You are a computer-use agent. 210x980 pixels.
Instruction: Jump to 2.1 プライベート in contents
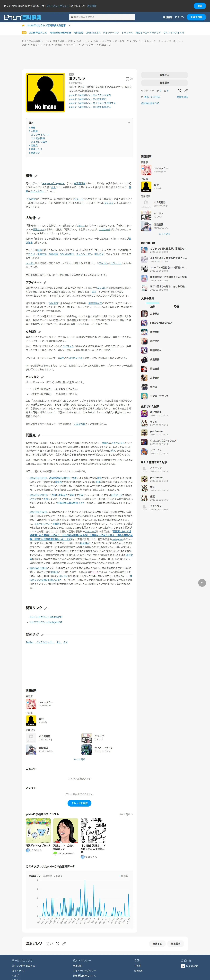[x=40, y=135]
